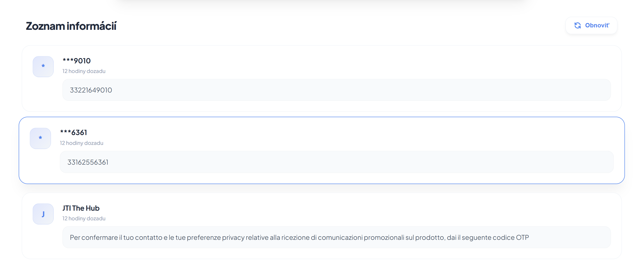Screen dimensions: 644x260
Task: Click the refresh arrows icon
Action: (x=577, y=25)
